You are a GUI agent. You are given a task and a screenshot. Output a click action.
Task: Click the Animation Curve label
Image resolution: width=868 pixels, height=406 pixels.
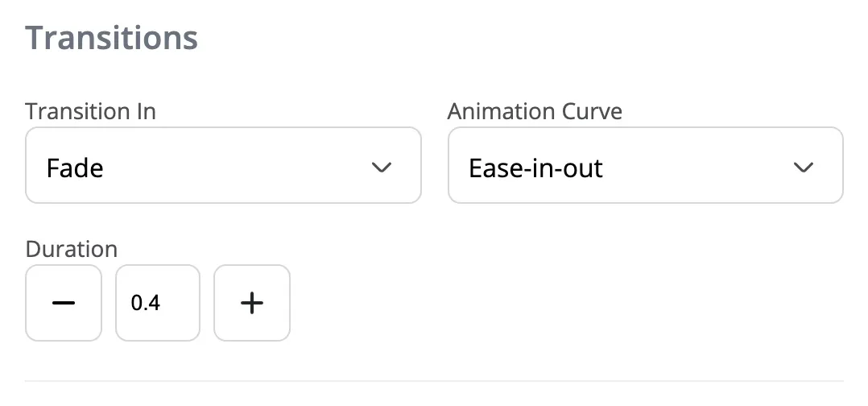click(x=535, y=111)
